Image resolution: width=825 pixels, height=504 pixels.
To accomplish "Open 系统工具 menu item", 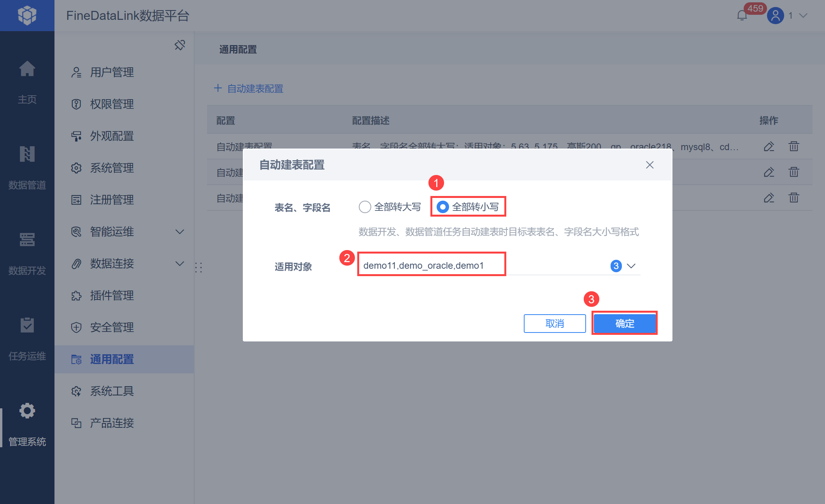I will (x=112, y=391).
